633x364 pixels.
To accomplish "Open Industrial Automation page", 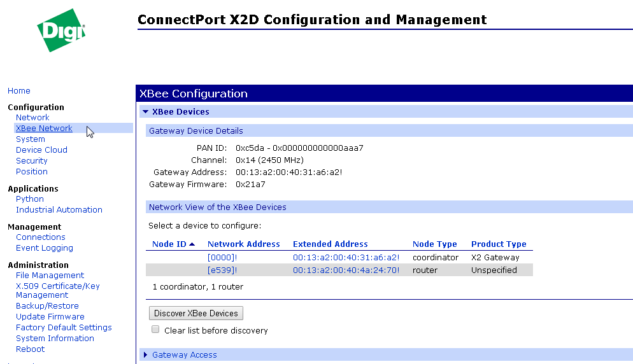I will (x=59, y=210).
